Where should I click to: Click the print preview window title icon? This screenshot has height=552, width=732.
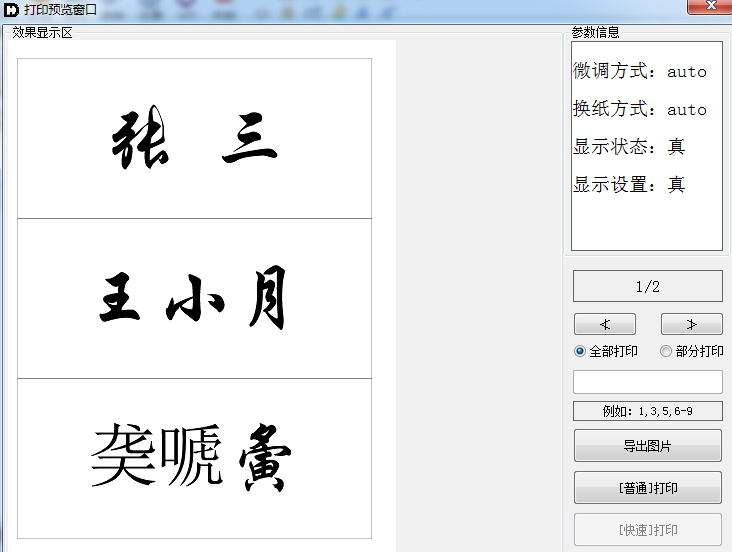tap(12, 9)
